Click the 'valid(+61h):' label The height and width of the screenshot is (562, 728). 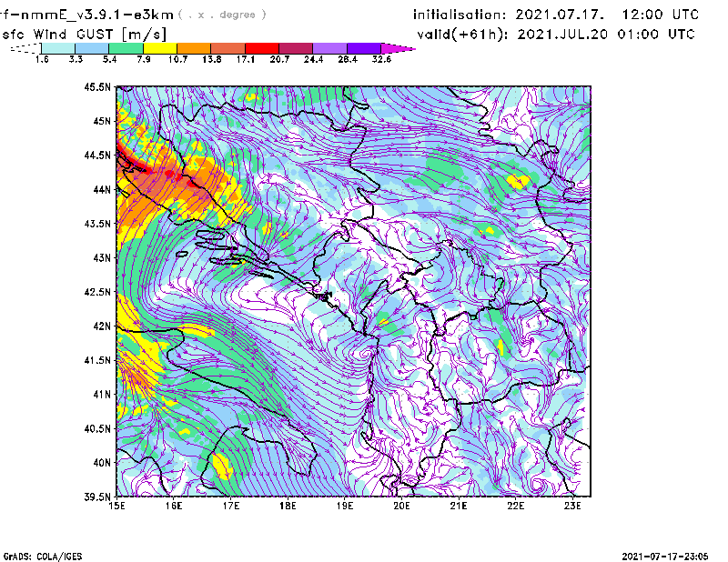pos(463,35)
